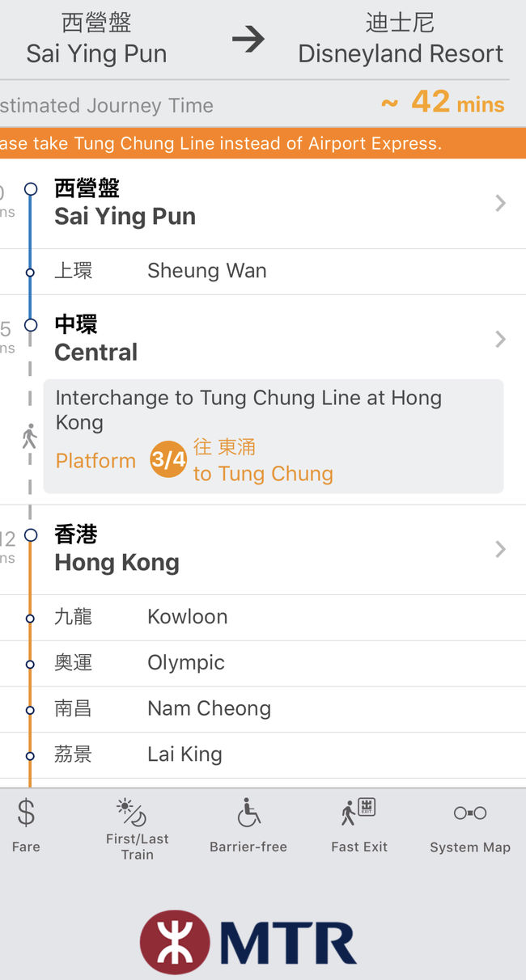Tap the Fare dollar sign icon
This screenshot has height=980, width=526.
click(26, 813)
